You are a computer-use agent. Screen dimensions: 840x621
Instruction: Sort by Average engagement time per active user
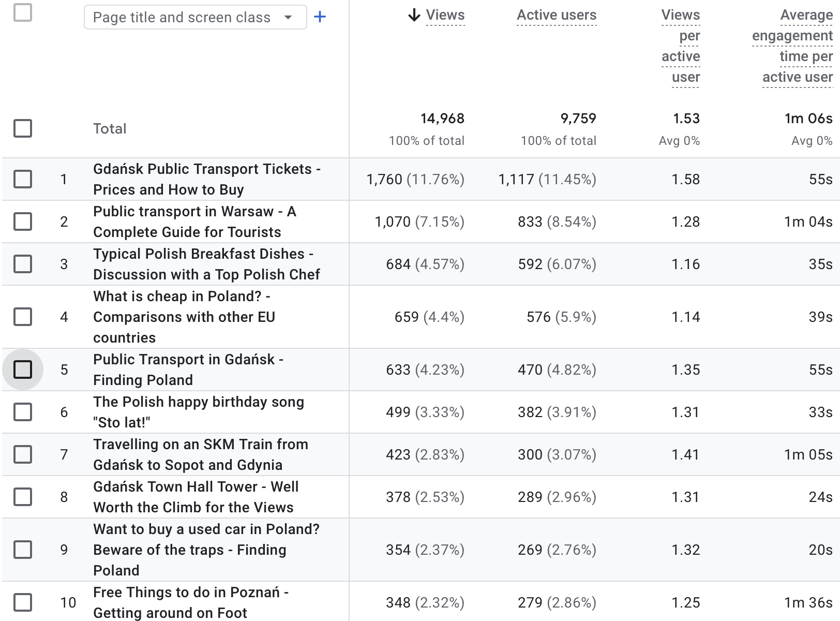pyautogui.click(x=792, y=46)
